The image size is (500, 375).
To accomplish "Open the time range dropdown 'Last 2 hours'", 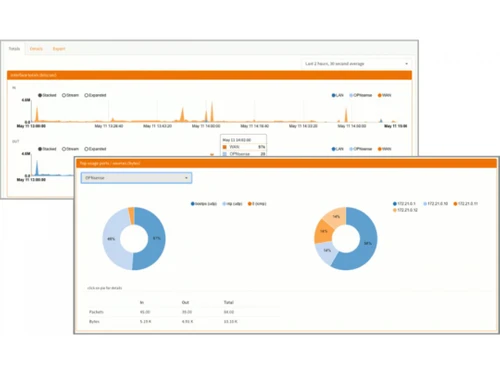I will pos(357,64).
